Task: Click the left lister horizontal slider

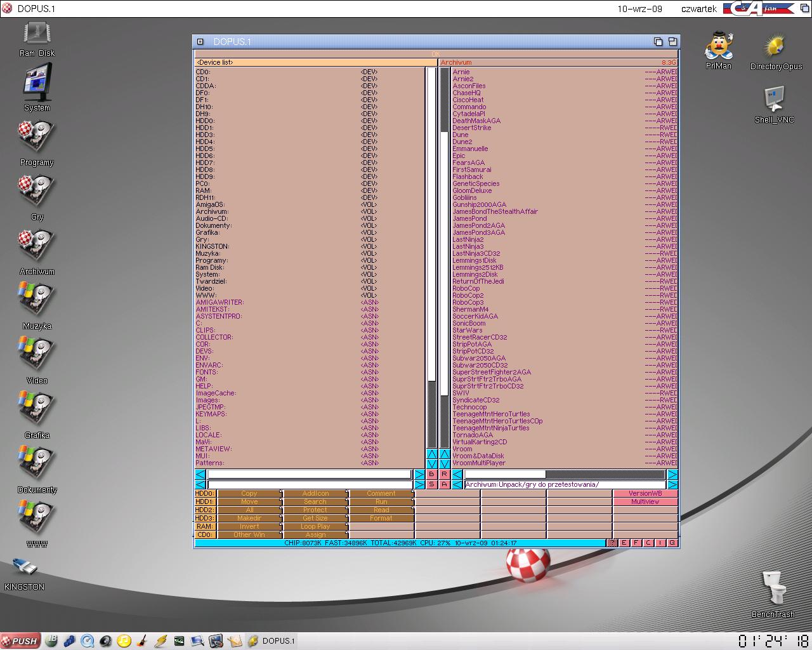Action: coord(310,474)
